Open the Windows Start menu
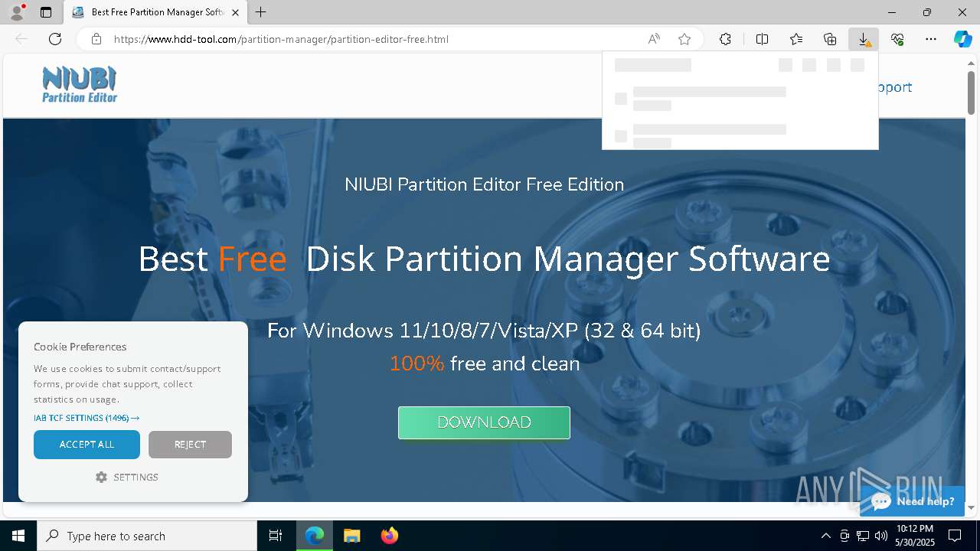Screen dimensions: 980x551 (18, 536)
